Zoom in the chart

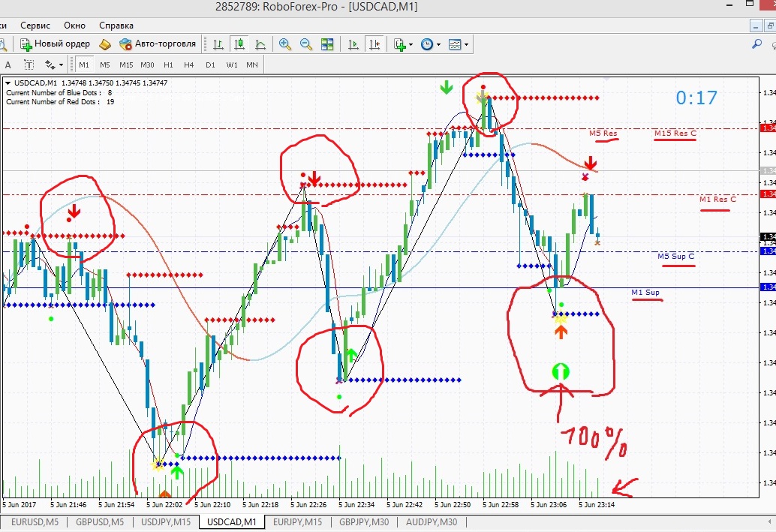pos(284,44)
